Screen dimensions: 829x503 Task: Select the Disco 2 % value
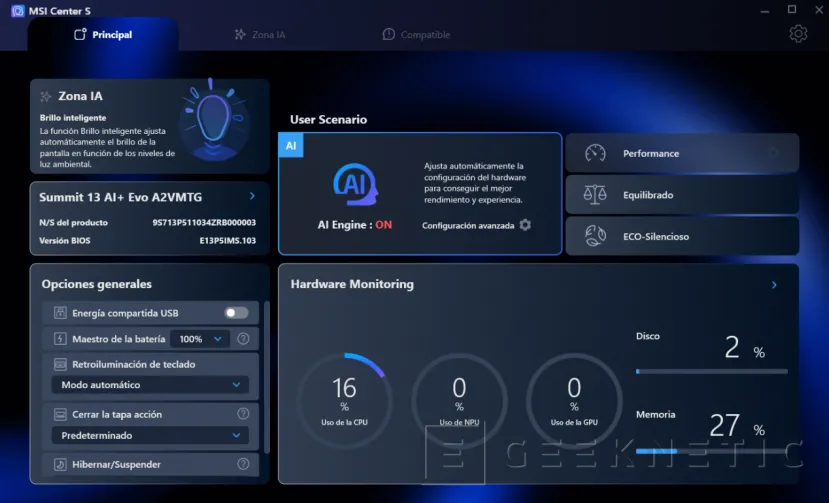744,348
